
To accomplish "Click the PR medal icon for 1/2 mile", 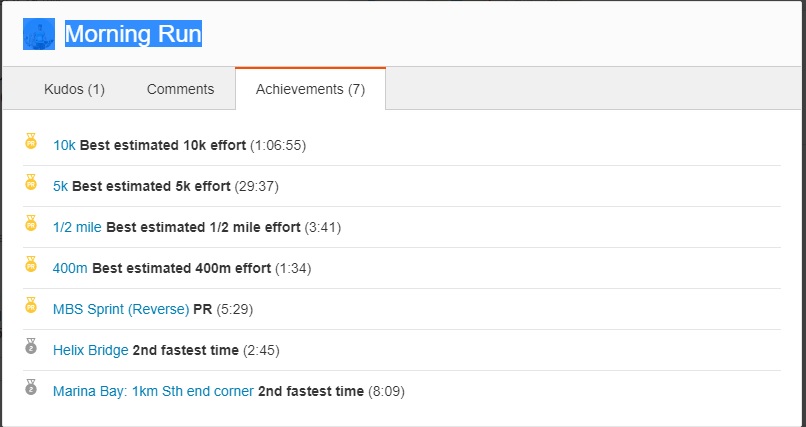I will [31, 224].
